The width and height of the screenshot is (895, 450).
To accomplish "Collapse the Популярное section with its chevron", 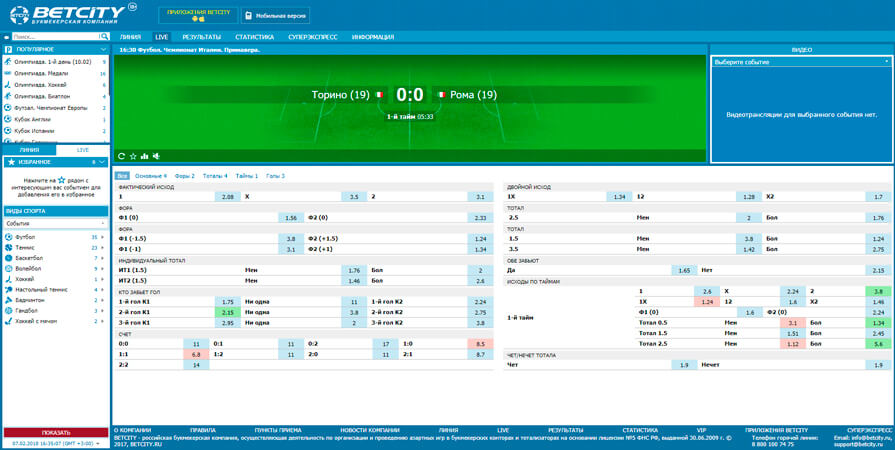I will 103,50.
